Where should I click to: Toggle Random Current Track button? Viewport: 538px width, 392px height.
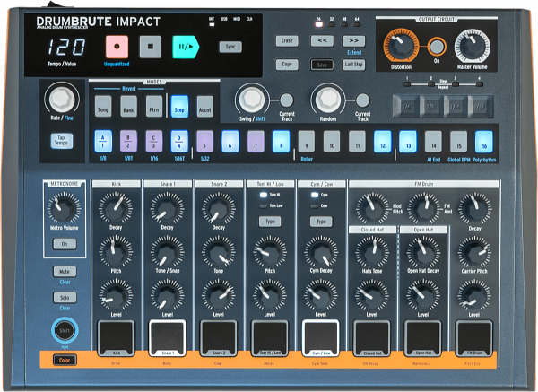(362, 100)
